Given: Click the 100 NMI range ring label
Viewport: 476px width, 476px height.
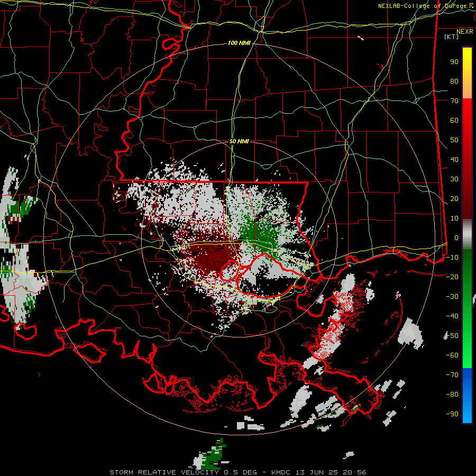Looking at the screenshot, I should (x=239, y=43).
